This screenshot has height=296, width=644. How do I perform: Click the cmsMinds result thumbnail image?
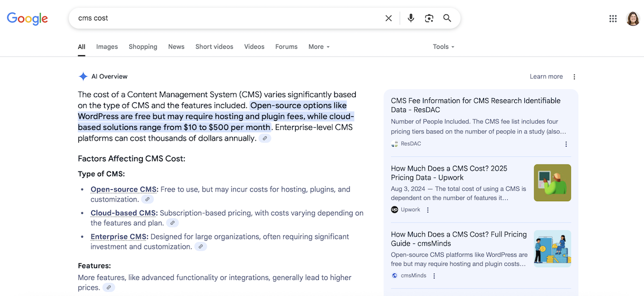pyautogui.click(x=552, y=249)
